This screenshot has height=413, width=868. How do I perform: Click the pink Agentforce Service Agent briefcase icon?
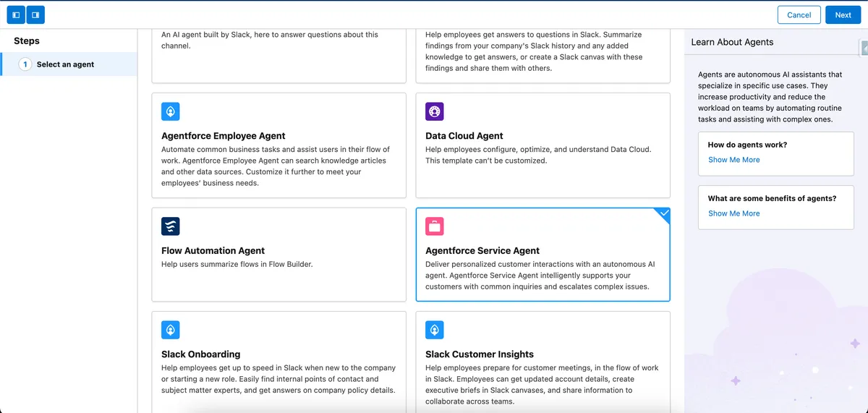435,226
